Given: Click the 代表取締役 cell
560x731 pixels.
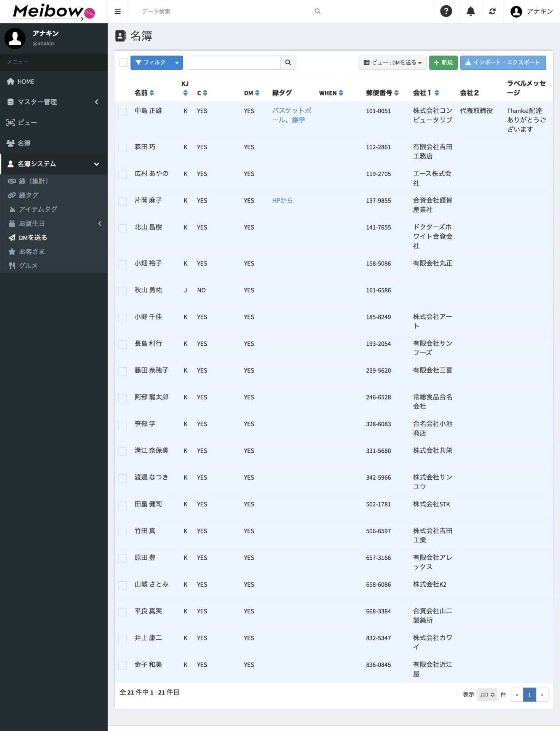Looking at the screenshot, I should (476, 111).
